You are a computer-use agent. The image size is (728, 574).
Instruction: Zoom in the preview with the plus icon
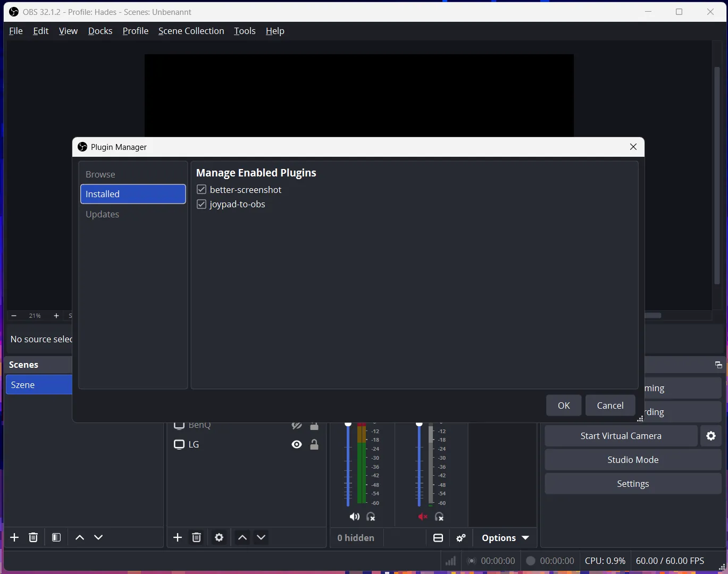pyautogui.click(x=56, y=316)
